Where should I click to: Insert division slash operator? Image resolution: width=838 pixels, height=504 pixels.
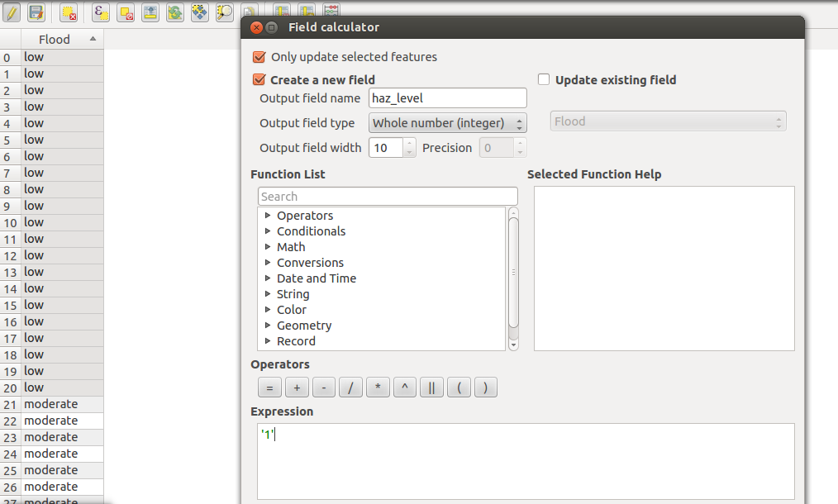(350, 388)
